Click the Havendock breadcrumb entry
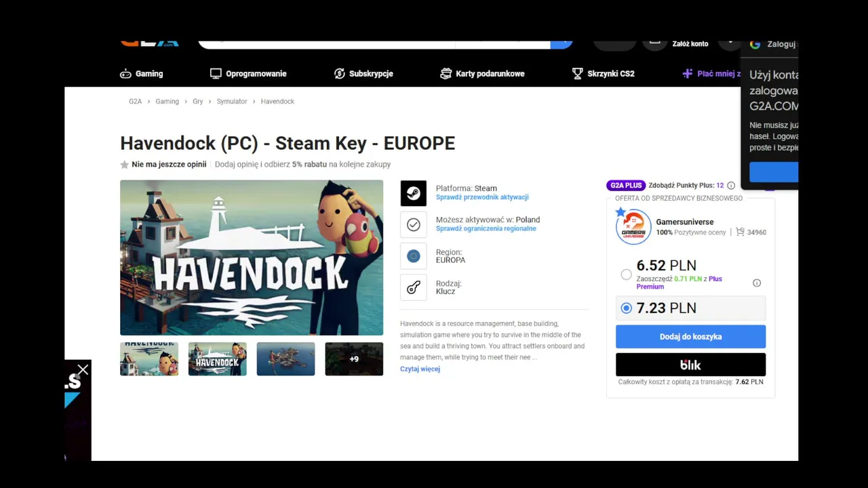 click(277, 102)
